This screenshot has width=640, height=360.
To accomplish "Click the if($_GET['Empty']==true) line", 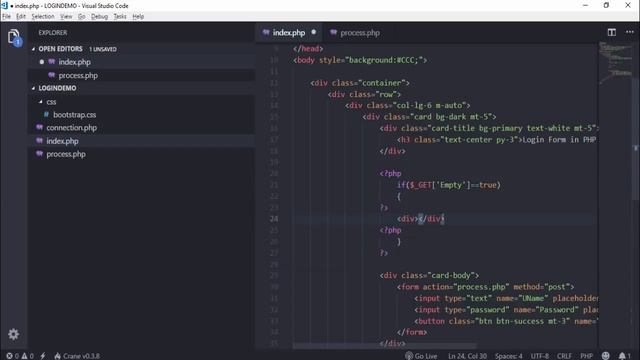I will coord(449,185).
